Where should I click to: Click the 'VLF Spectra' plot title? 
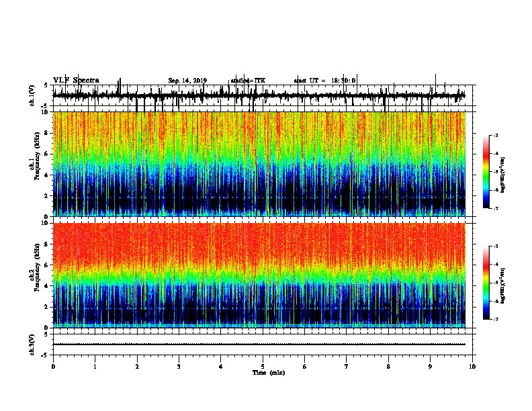(x=76, y=81)
